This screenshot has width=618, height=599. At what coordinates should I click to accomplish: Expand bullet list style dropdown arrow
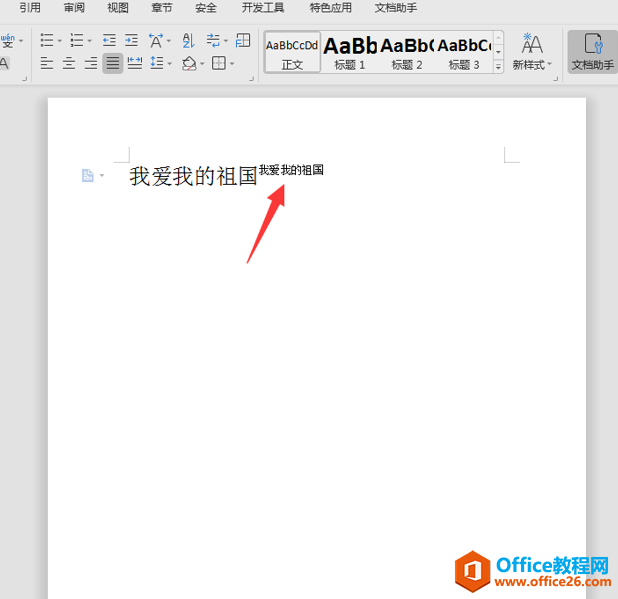(60, 41)
